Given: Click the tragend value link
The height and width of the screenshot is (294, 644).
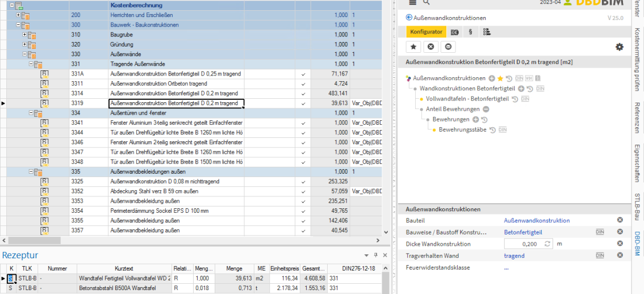Looking at the screenshot, I should tap(514, 256).
